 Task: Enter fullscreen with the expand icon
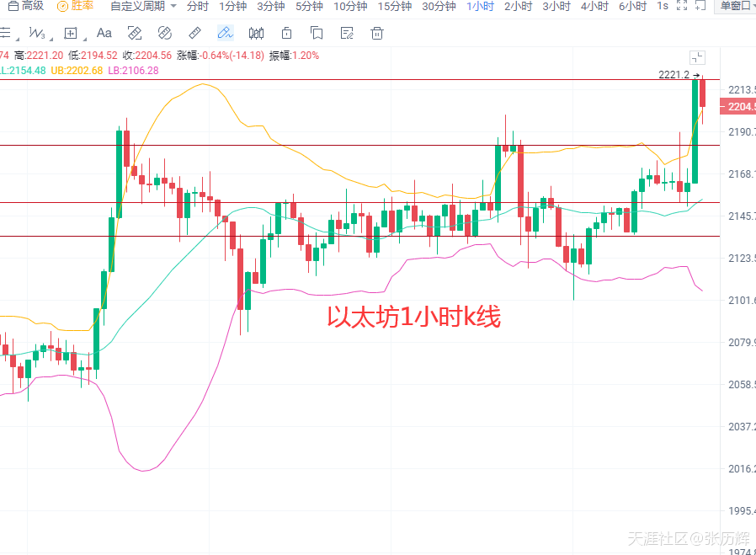pos(682,7)
